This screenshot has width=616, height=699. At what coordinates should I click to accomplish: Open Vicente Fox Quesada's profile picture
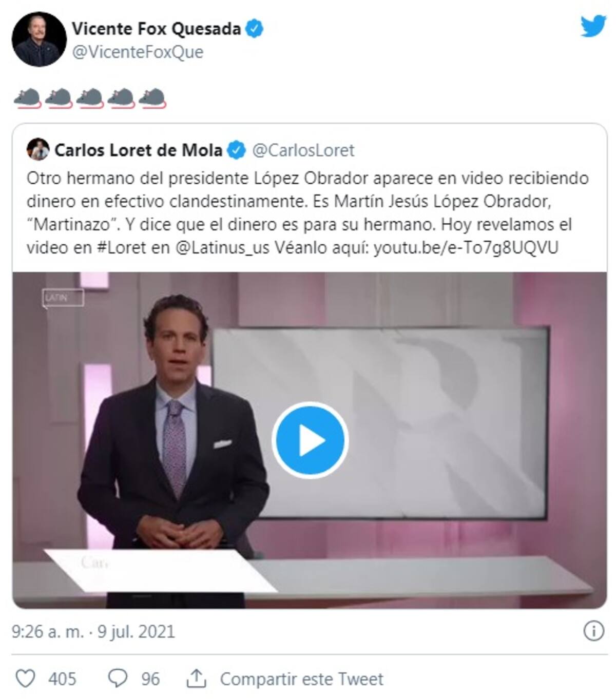tap(39, 40)
